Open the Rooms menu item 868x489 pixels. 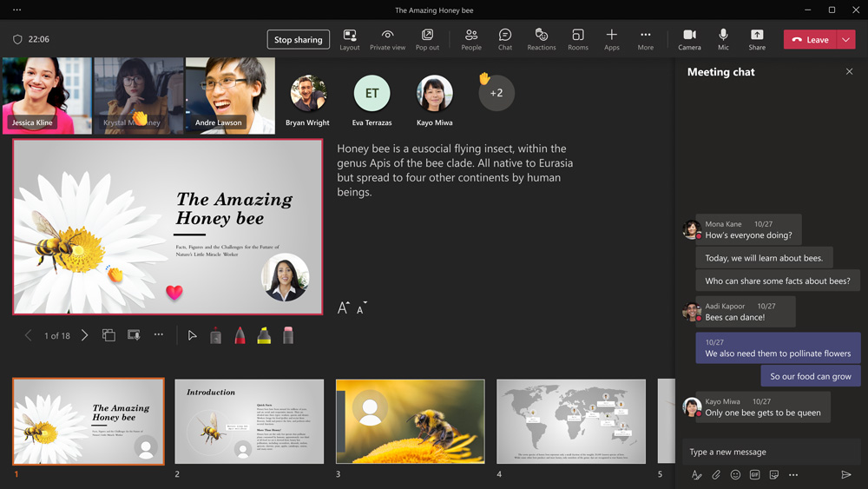tap(577, 39)
